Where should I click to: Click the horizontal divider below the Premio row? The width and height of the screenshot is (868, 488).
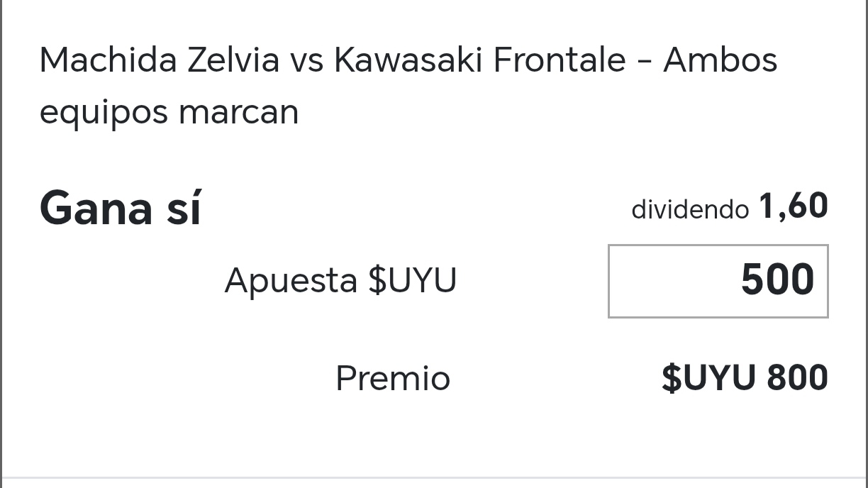[434, 478]
